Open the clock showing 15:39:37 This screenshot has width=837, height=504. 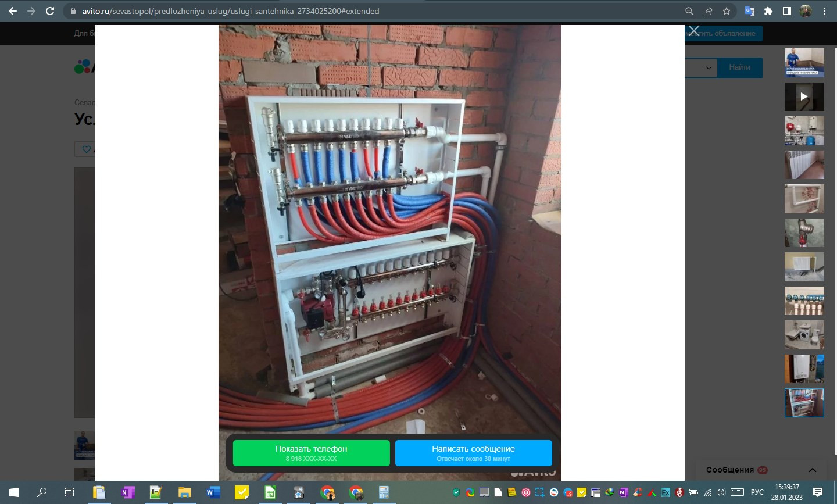click(787, 492)
